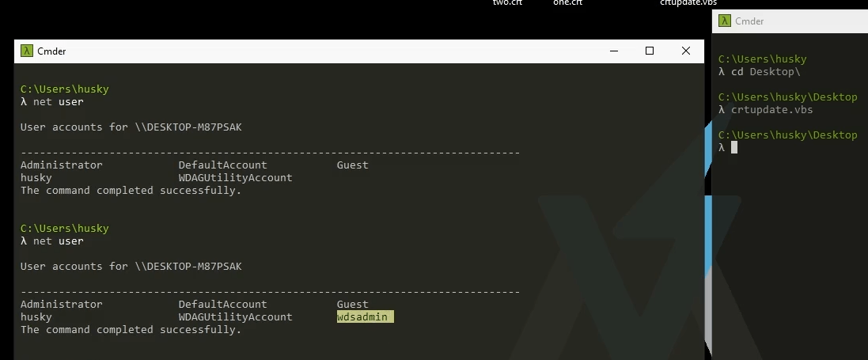Click the Cmder lambda icon in left window title bar
868x360 pixels.
pyautogui.click(x=27, y=51)
